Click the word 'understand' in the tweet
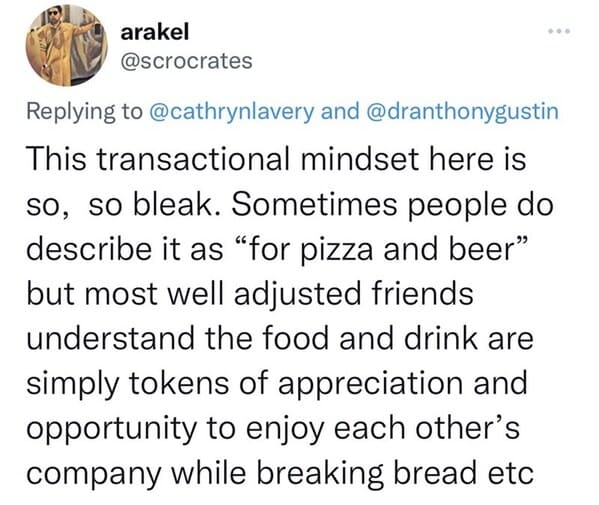This screenshot has height=505, width=599. point(111,338)
